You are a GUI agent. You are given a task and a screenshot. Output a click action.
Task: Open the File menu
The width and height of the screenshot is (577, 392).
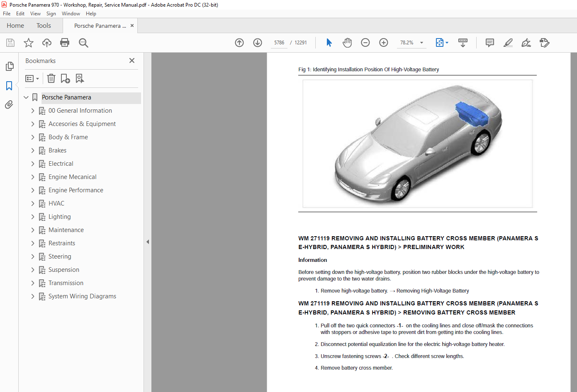[x=7, y=14]
